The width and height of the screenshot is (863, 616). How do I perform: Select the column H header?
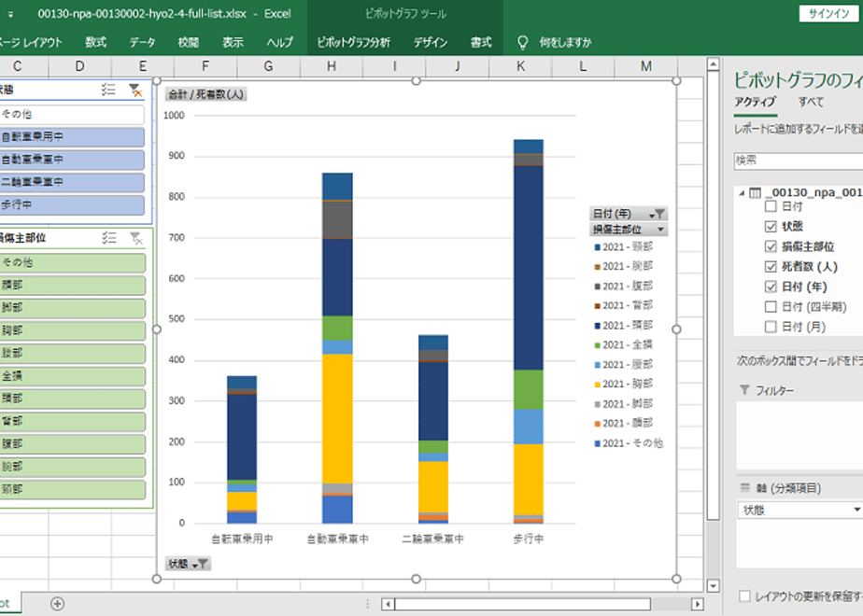(332, 66)
